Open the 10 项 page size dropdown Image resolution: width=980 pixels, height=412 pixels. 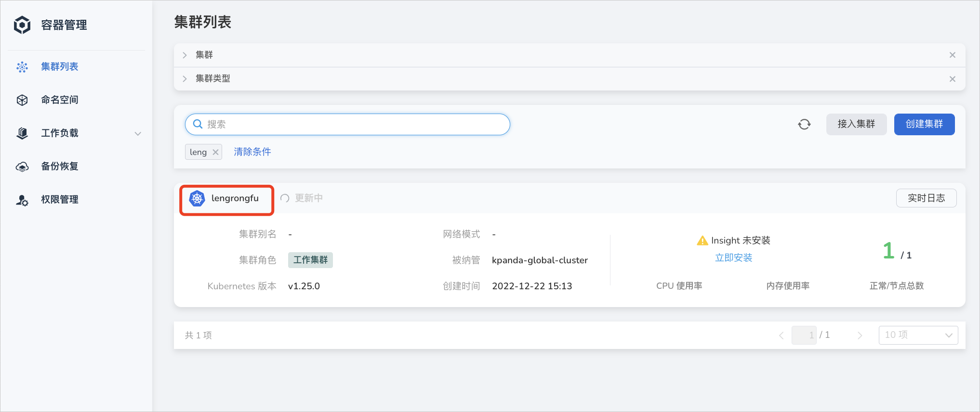point(918,335)
